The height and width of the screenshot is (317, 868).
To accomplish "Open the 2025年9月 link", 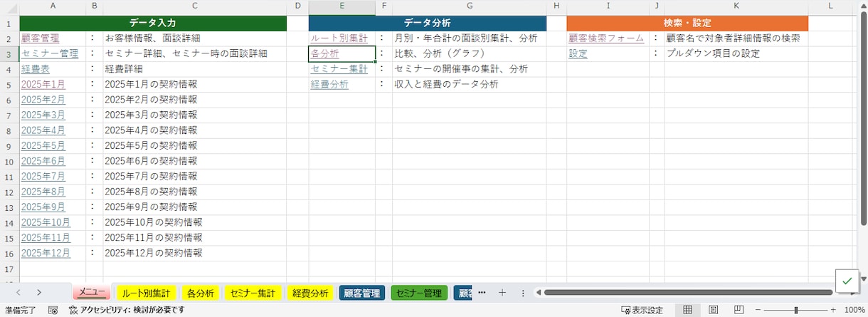I will coord(43,207).
